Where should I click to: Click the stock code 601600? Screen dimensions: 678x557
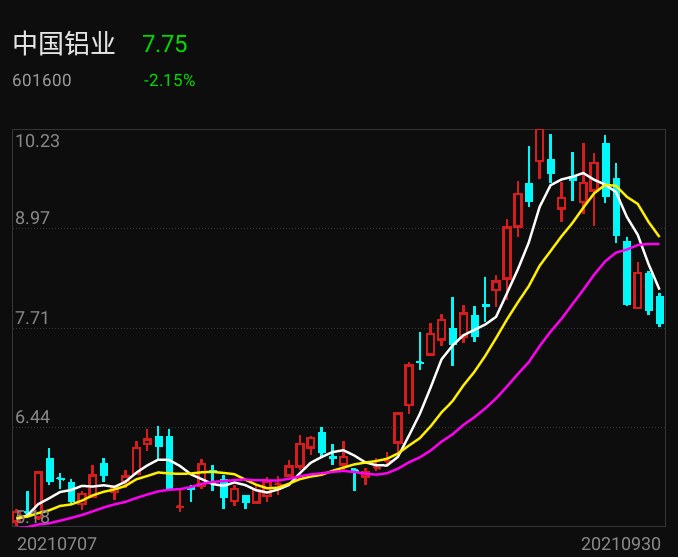tap(42, 80)
